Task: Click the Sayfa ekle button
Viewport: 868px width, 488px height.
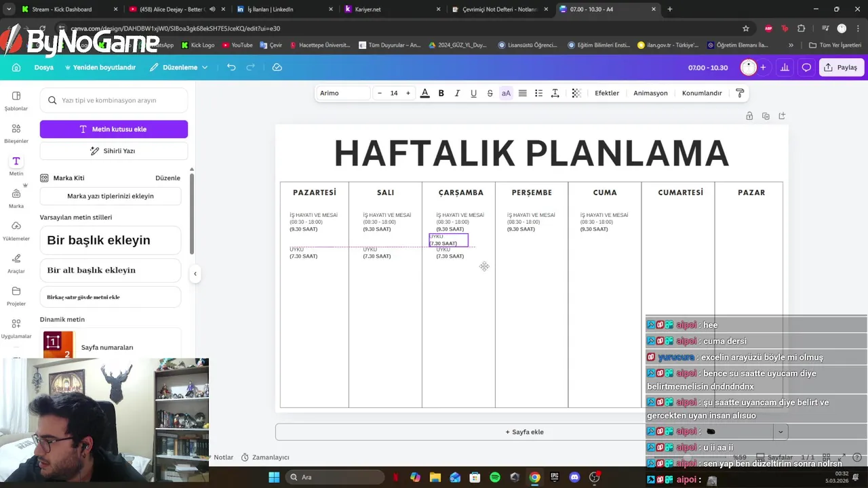Action: click(x=524, y=432)
